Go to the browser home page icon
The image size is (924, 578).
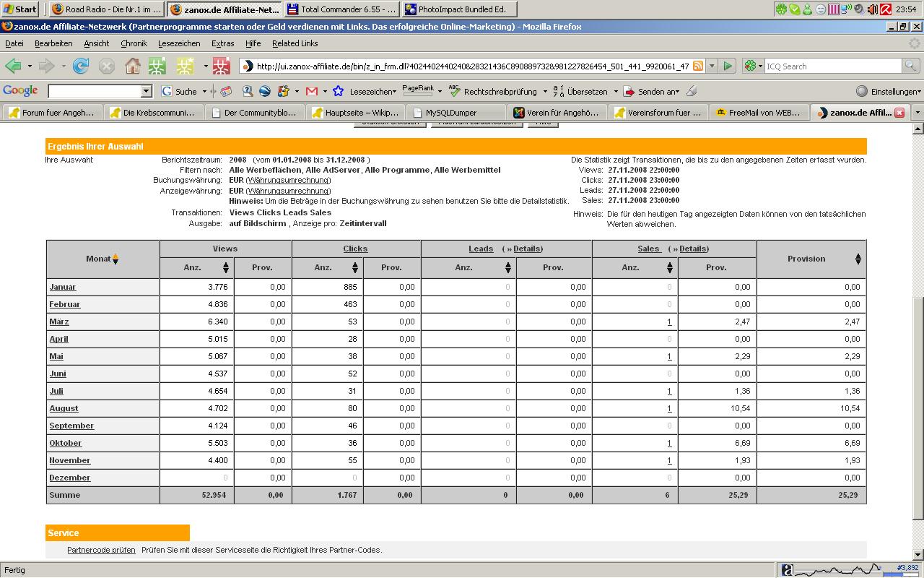133,66
